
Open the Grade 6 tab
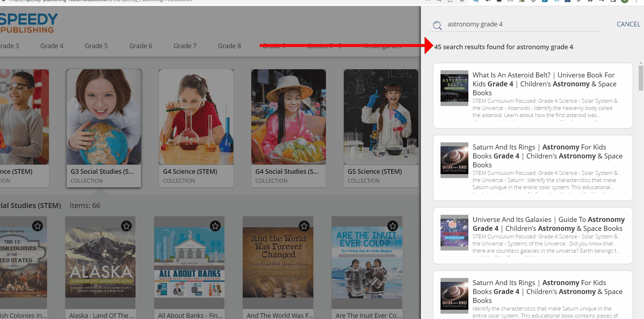tap(141, 46)
